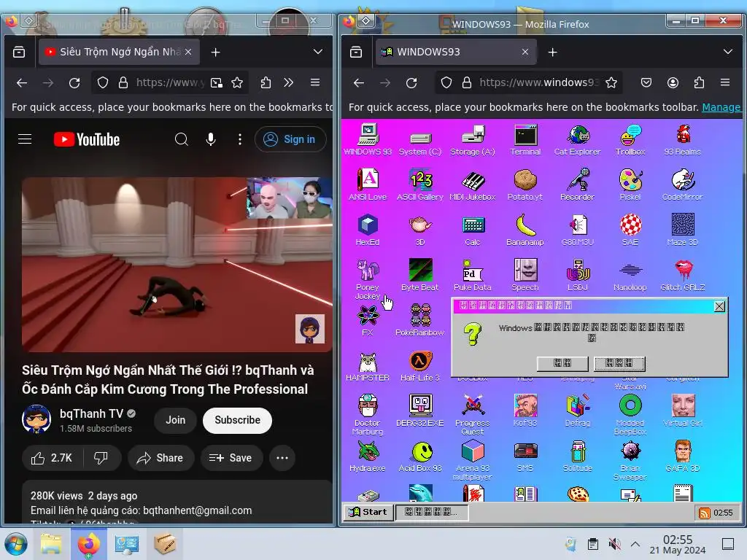Open Cat Explorer browser icon
The image size is (747, 560).
(x=578, y=140)
